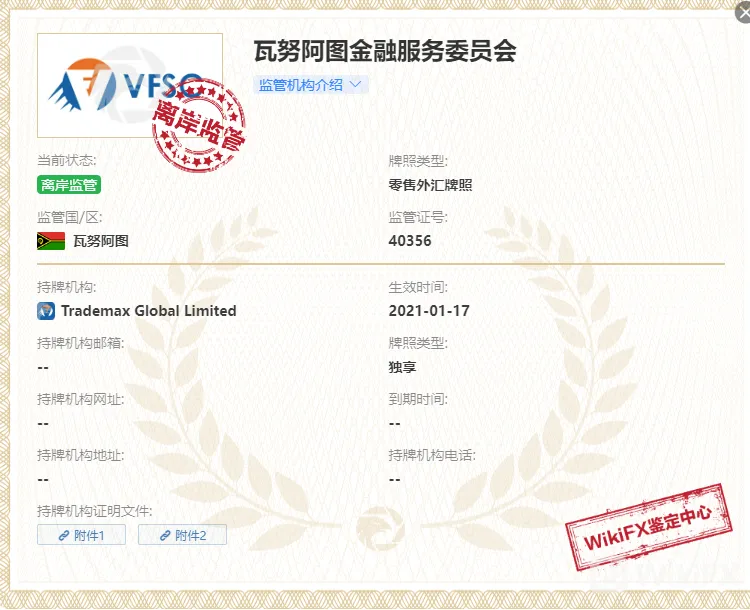Select the license number 40356
The image size is (750, 610).
pyautogui.click(x=410, y=241)
